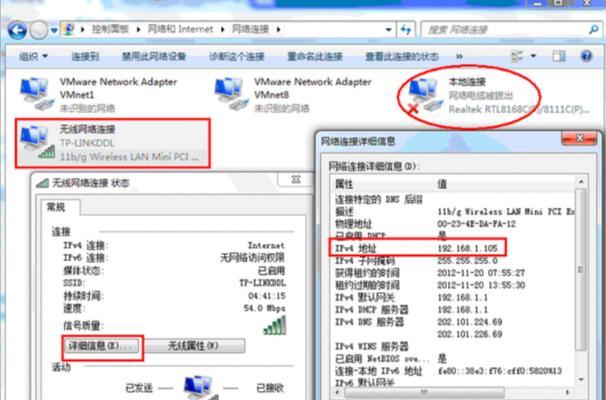Click the refresh icon beside address bar
Screen dimensions: 606x400
click(405, 29)
